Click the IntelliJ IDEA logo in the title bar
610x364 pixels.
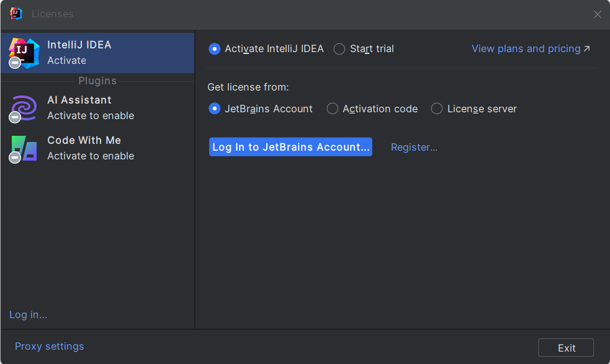[x=16, y=14]
